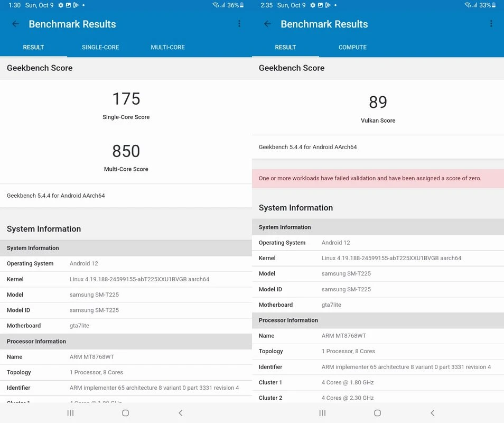Screen dimensions: 504x423
Task: Tap Topology value on right screen
Action: click(349, 351)
